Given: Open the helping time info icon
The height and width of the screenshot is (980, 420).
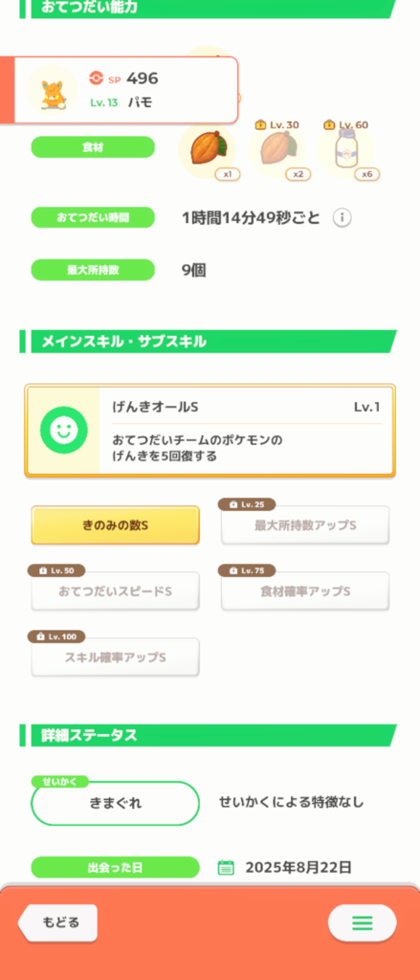Looking at the screenshot, I should (342, 217).
